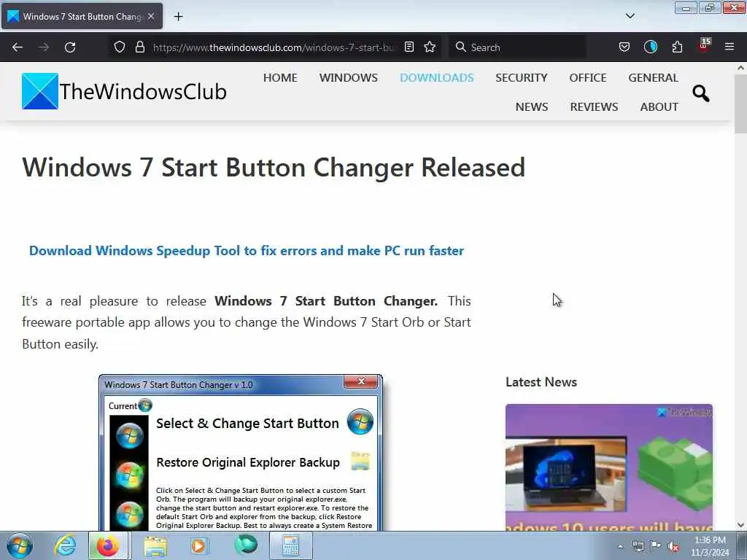The width and height of the screenshot is (747, 560).
Task: Open the Latest News laptop thumbnail
Action: click(x=609, y=467)
